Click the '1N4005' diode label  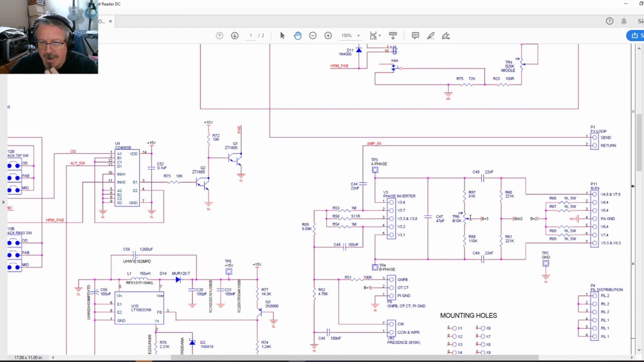[346, 54]
